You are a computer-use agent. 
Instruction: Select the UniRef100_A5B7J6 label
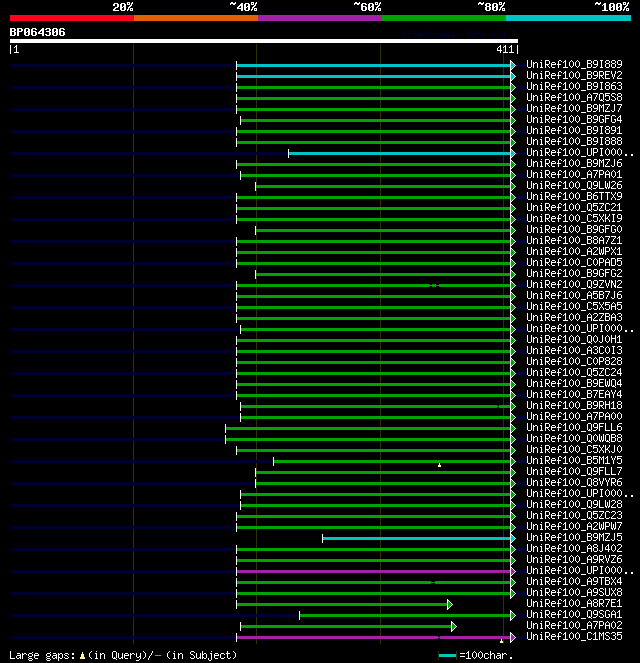coord(574,295)
